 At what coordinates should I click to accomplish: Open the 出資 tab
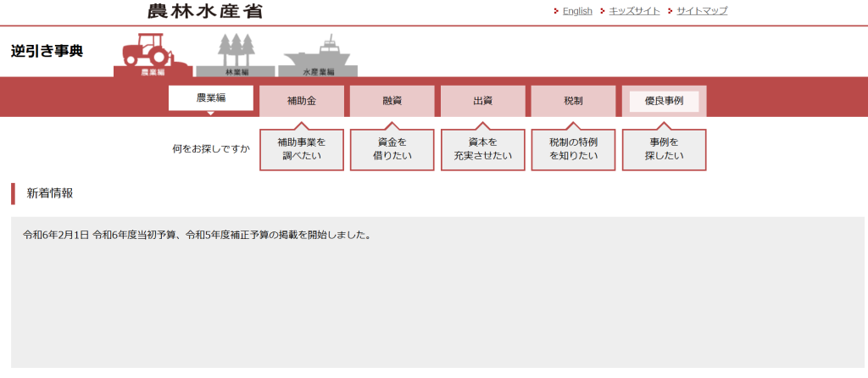[x=482, y=101]
